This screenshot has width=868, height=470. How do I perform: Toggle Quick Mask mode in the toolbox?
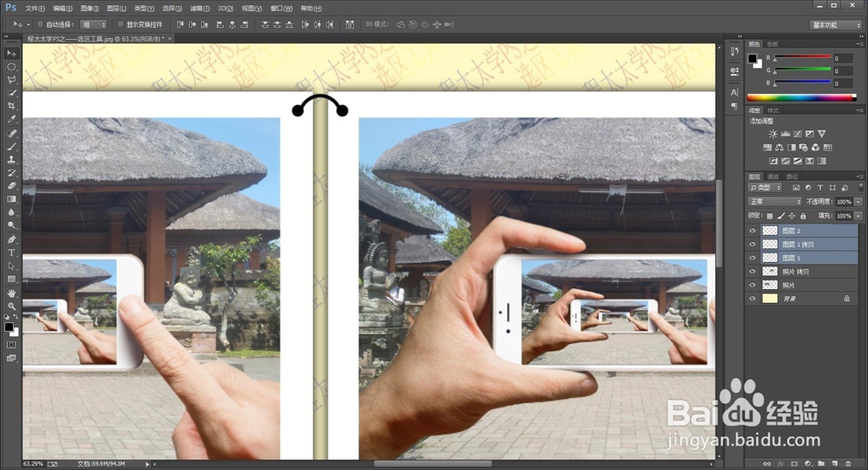(11, 345)
